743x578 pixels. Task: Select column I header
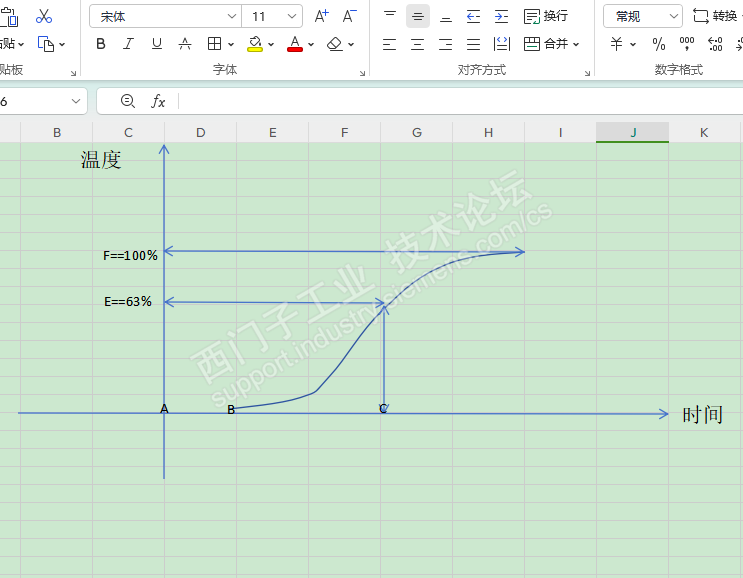561,132
